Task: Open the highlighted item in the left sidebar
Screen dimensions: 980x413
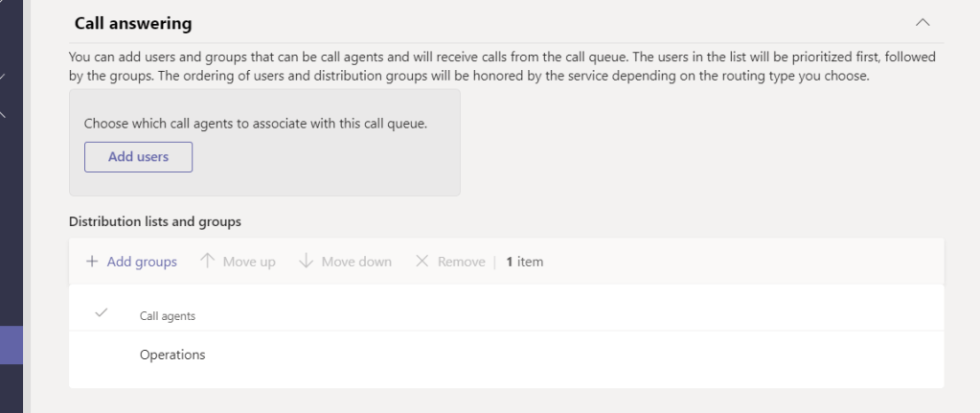Action: pyautogui.click(x=11, y=345)
